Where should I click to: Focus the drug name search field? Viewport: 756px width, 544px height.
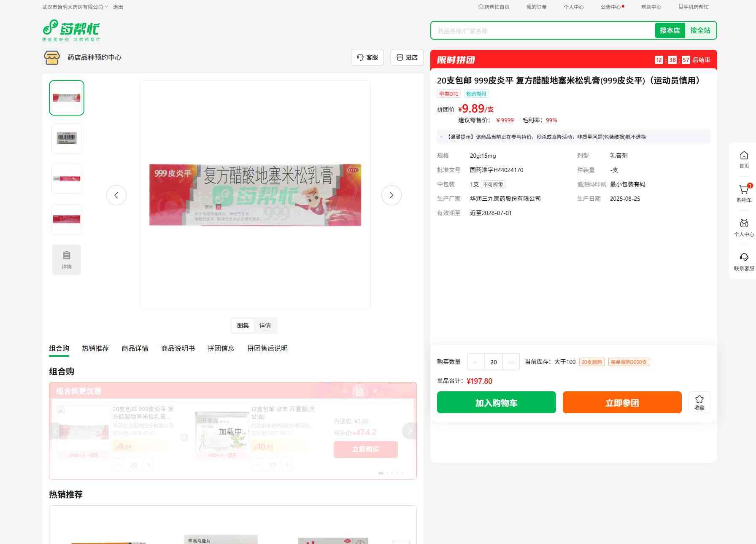pos(542,31)
